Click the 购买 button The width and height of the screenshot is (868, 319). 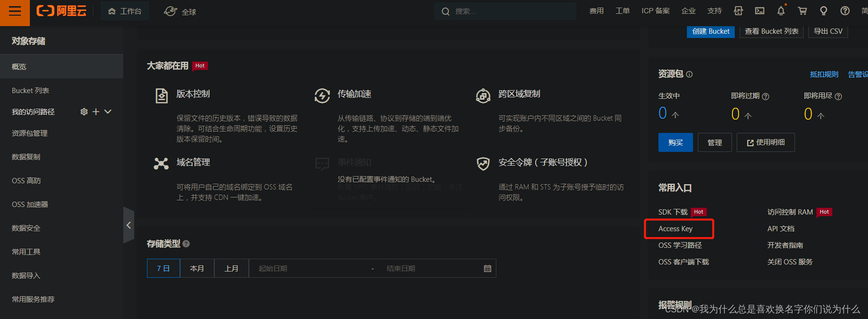pyautogui.click(x=676, y=142)
